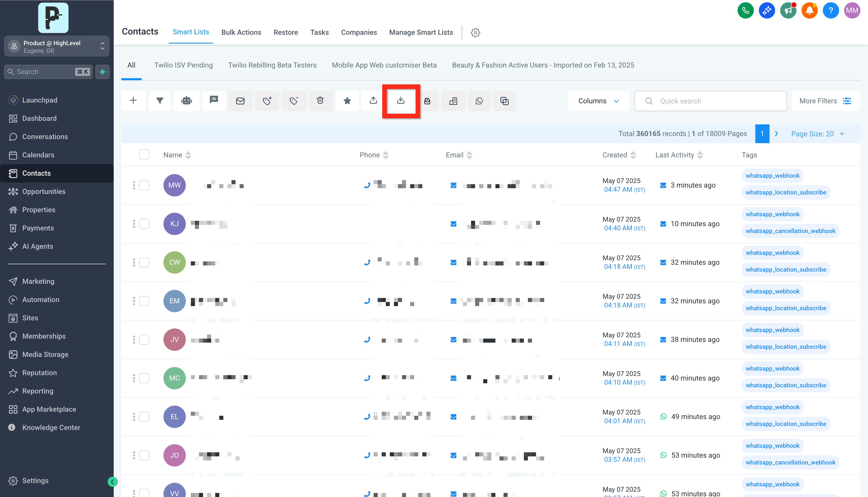This screenshot has width=868, height=497.
Task: Open the Product @ HighLevel account switcher
Action: point(57,46)
